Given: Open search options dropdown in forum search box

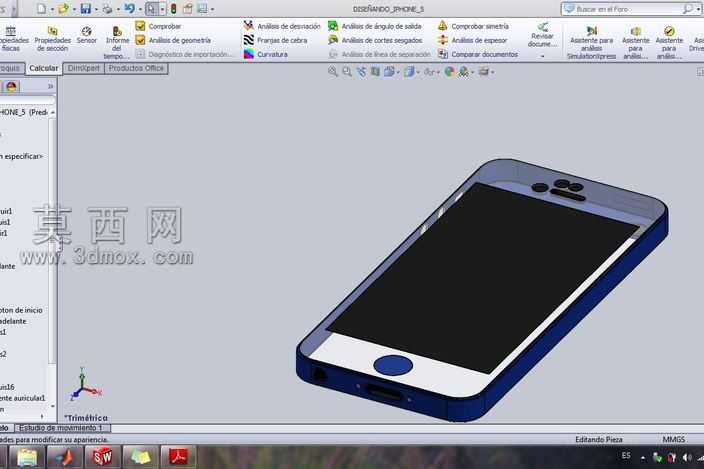Looking at the screenshot, I should click(x=696, y=9).
